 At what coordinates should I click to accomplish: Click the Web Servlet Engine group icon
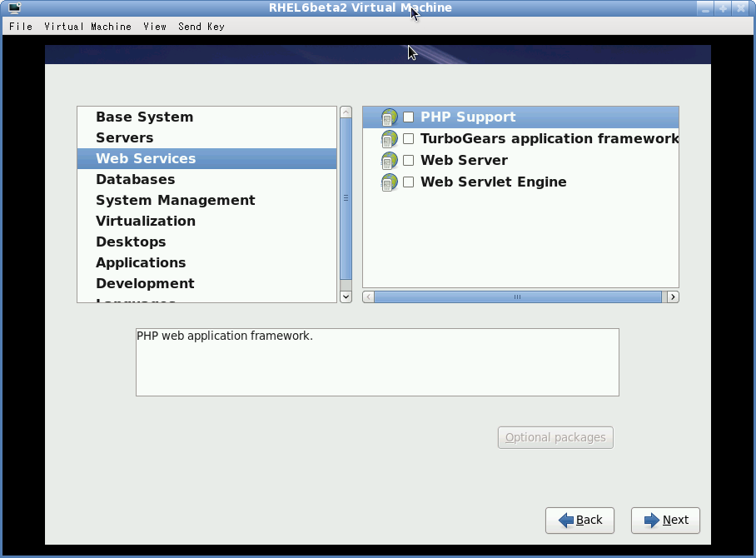click(389, 182)
